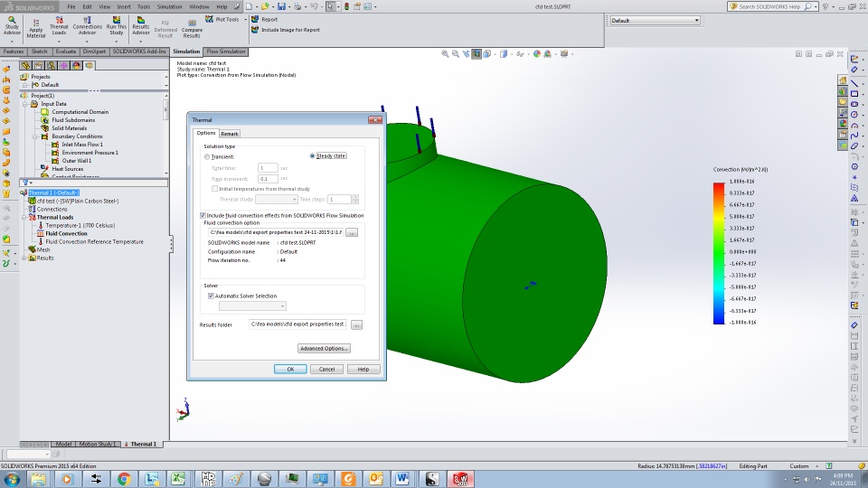Collapse the Thermal Loads node
The height and width of the screenshot is (488, 868).
(24, 218)
